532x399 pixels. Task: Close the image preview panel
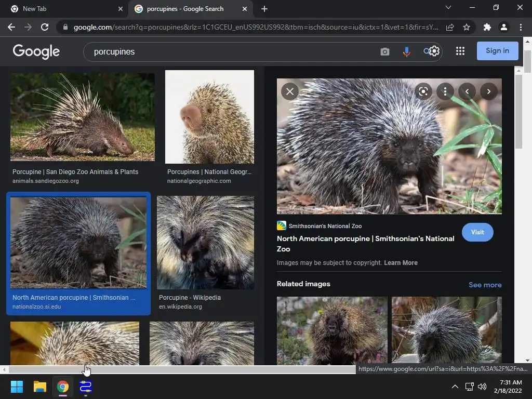[290, 92]
